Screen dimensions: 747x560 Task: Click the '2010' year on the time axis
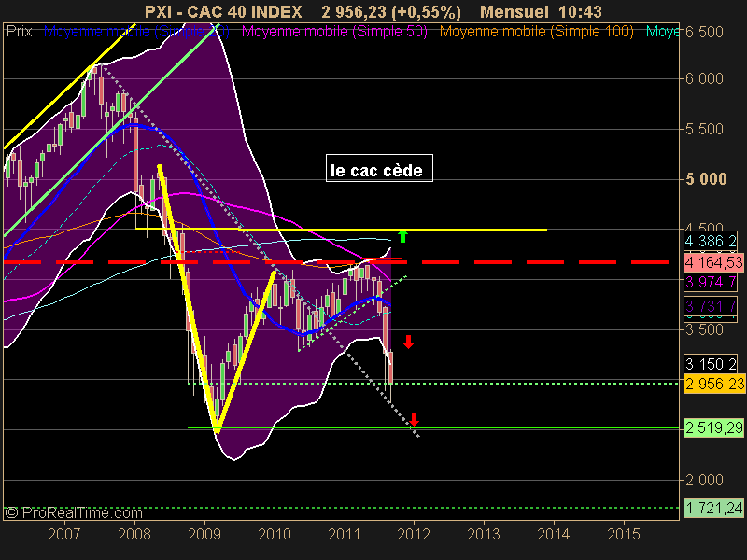[x=275, y=534]
